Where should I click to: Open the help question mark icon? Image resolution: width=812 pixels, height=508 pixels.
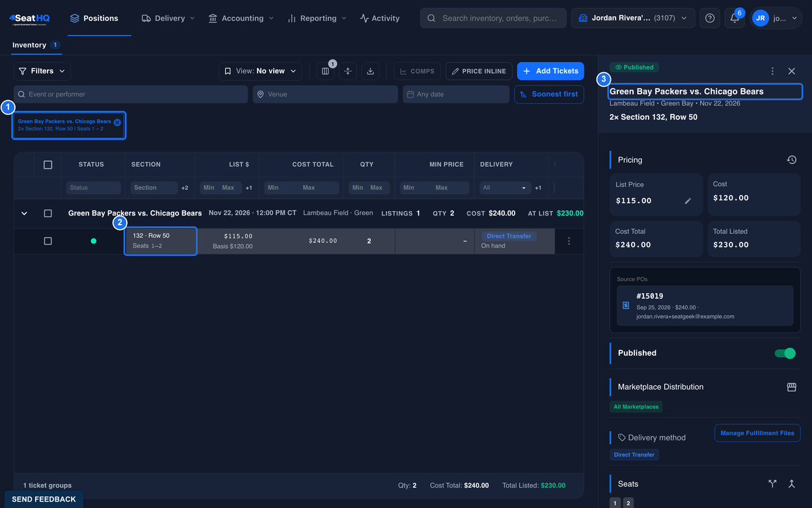710,18
